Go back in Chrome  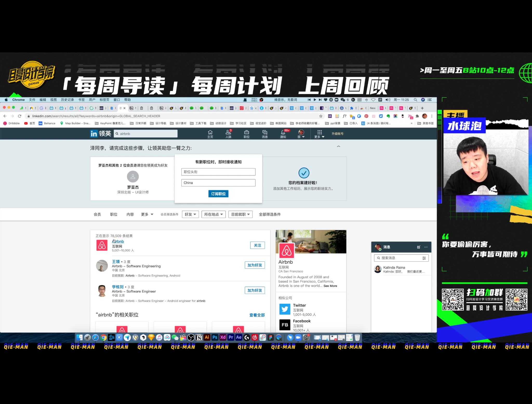coord(5,116)
